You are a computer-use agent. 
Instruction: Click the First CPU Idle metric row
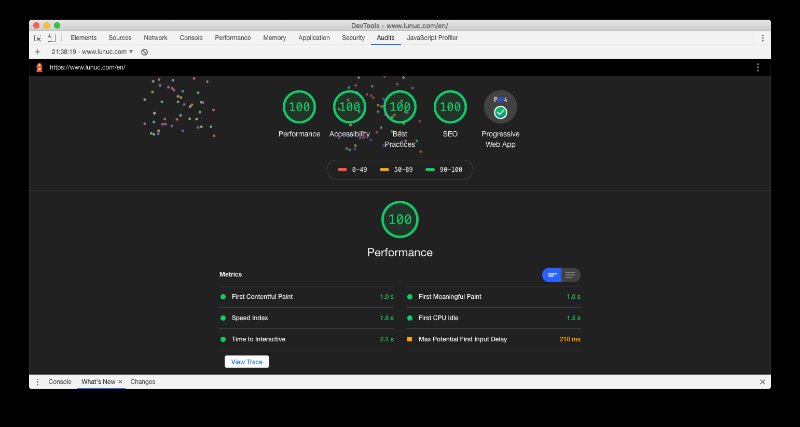(493, 318)
